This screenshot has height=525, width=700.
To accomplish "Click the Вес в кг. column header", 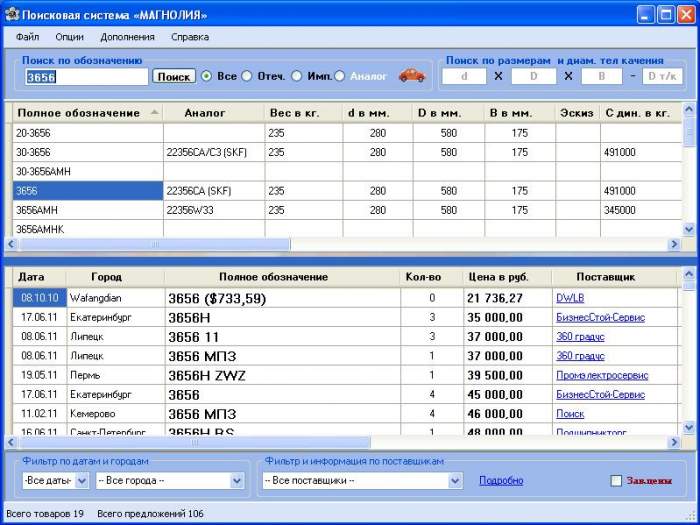I will click(304, 113).
